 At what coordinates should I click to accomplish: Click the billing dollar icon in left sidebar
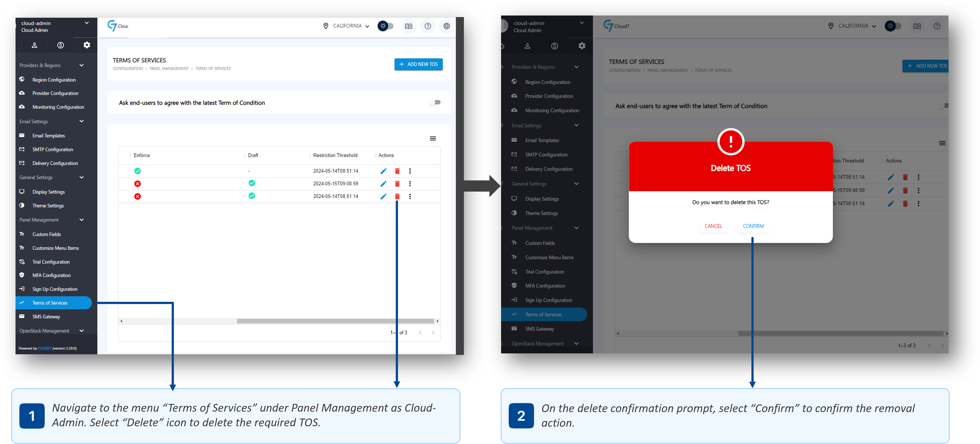click(x=61, y=45)
